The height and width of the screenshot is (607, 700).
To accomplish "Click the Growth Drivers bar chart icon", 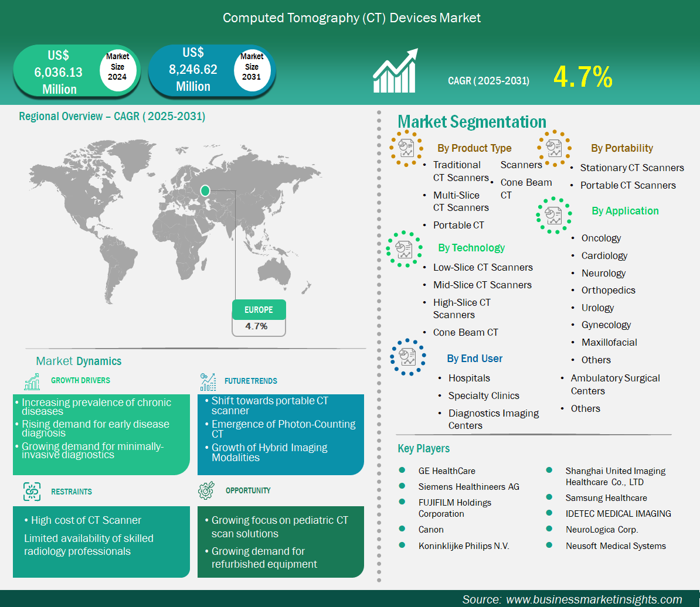I will point(32,381).
